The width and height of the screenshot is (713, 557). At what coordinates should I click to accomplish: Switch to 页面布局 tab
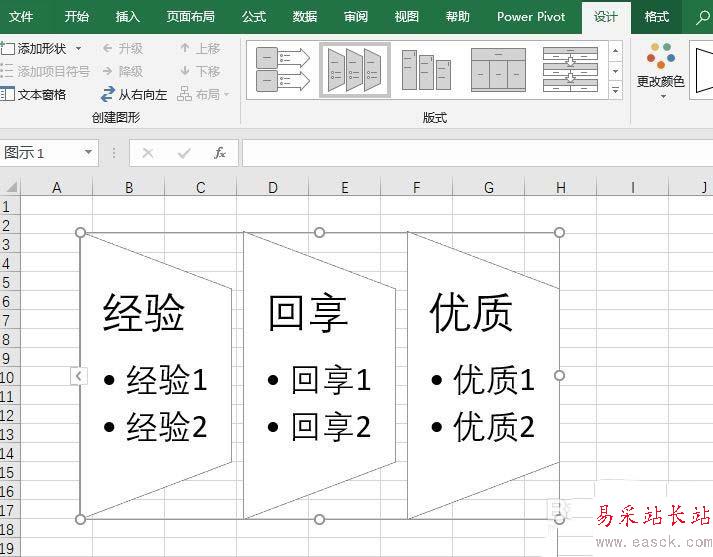point(191,17)
